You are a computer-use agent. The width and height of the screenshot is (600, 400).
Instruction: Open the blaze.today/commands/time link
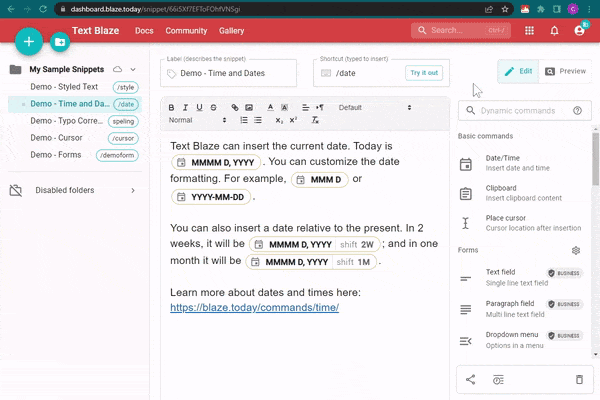pyautogui.click(x=254, y=308)
